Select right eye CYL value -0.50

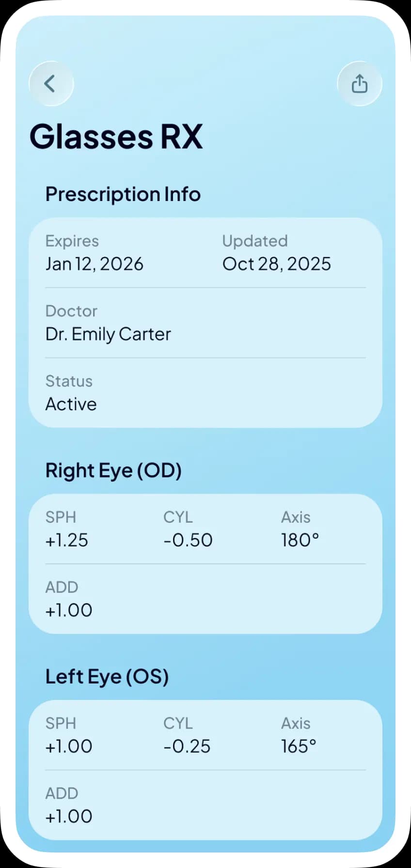coord(188,540)
